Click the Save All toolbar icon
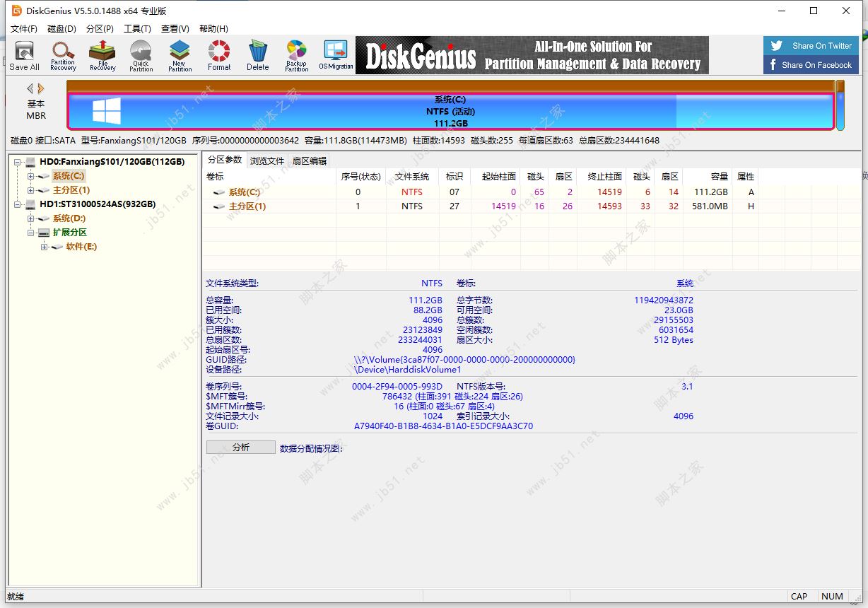The height and width of the screenshot is (608, 868). (24, 55)
